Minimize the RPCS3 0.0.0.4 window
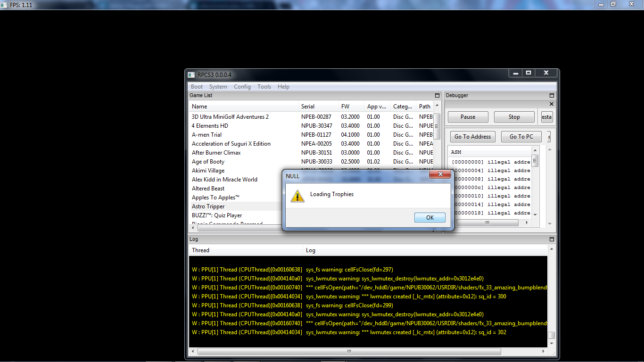Screen dimensions: 644x362 pos(515,73)
